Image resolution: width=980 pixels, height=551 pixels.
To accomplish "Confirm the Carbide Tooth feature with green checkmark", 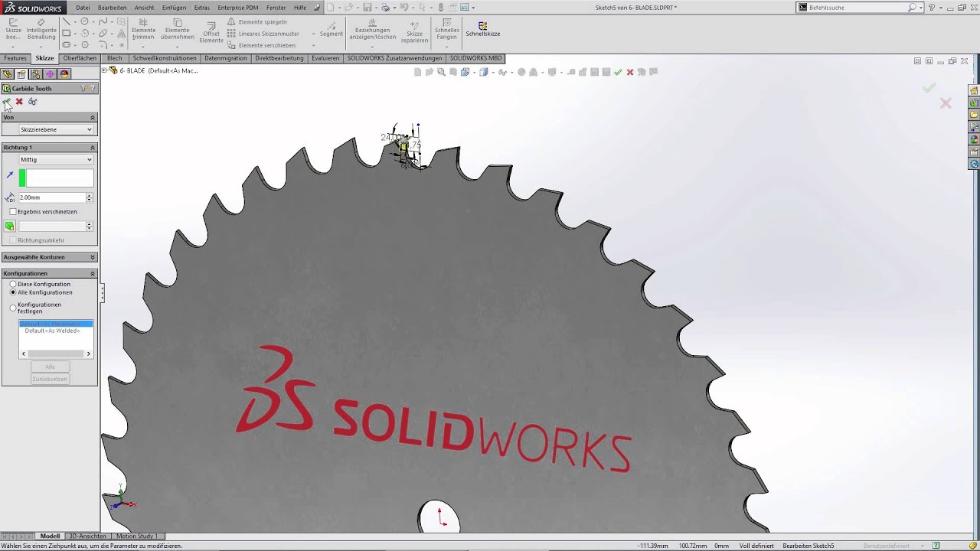I will 7,101.
